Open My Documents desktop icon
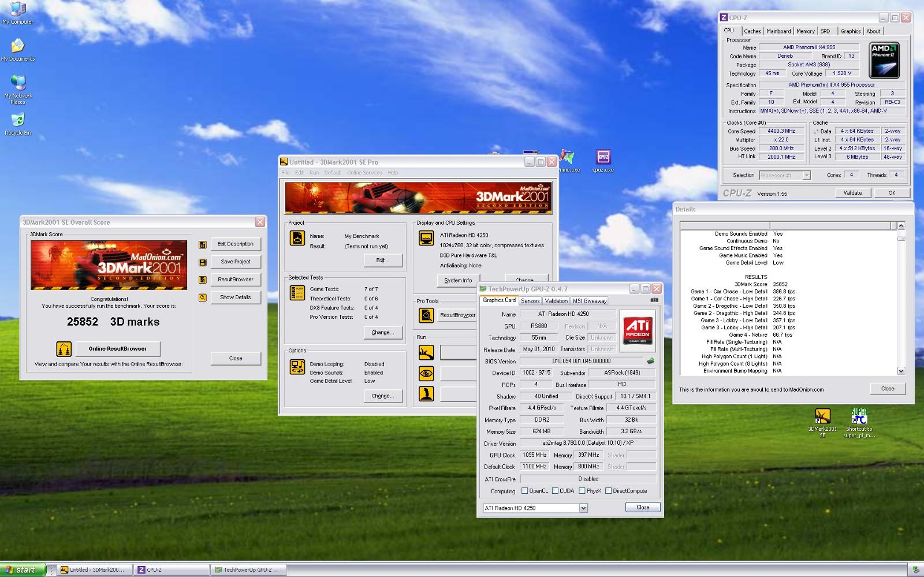The image size is (924, 577). pos(18,50)
